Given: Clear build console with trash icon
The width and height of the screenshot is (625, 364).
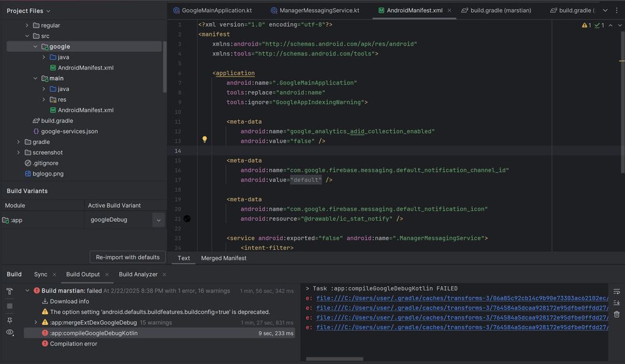Looking at the screenshot, I should click(616, 315).
